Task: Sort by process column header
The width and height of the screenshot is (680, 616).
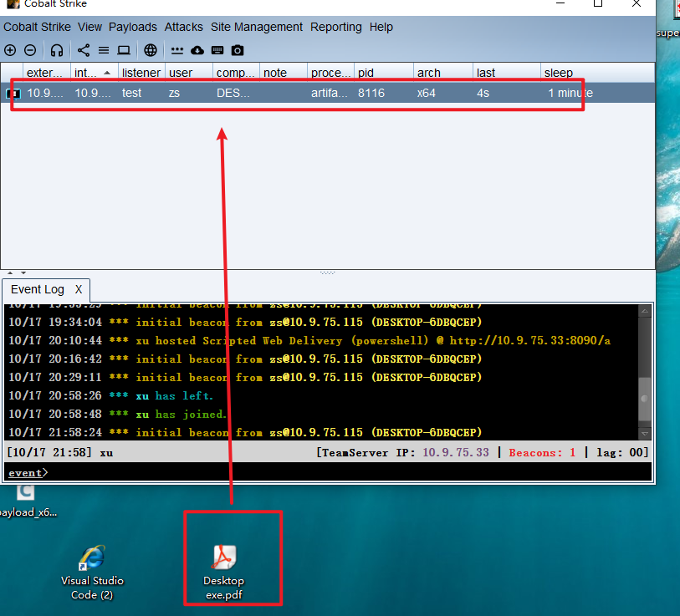Action: click(330, 73)
